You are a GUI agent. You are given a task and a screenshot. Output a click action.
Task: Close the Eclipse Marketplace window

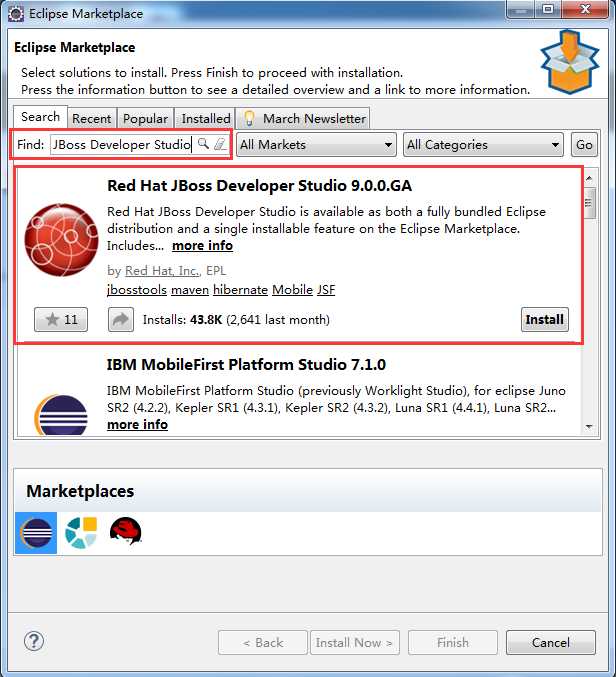(585, 9)
